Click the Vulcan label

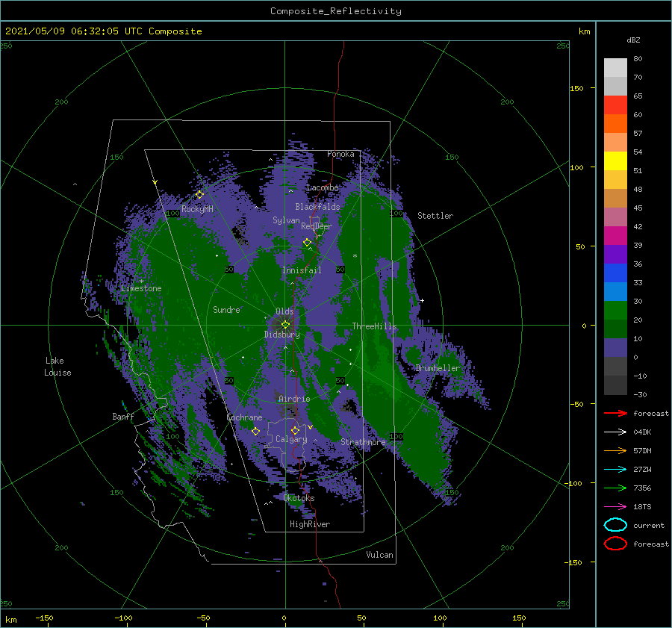pyautogui.click(x=379, y=555)
